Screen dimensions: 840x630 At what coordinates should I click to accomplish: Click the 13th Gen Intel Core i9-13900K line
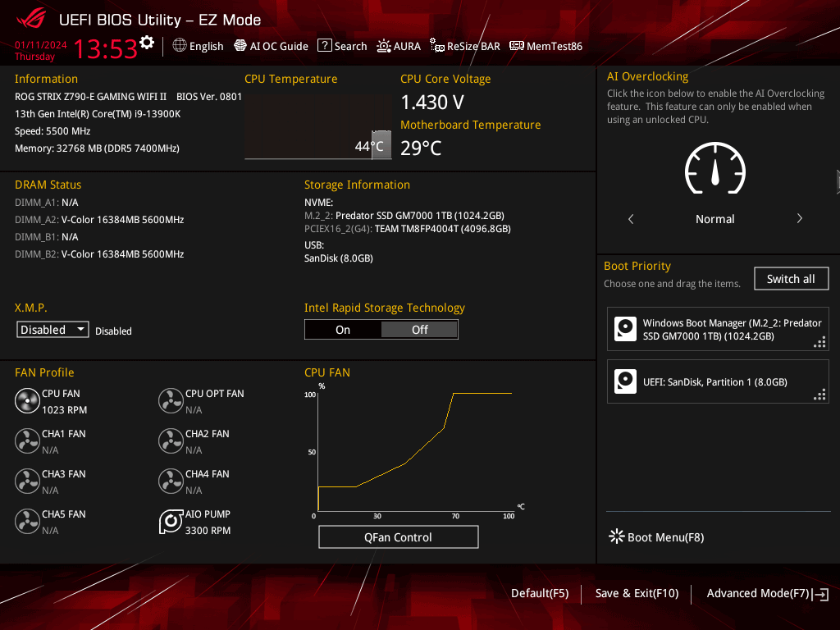(98, 114)
